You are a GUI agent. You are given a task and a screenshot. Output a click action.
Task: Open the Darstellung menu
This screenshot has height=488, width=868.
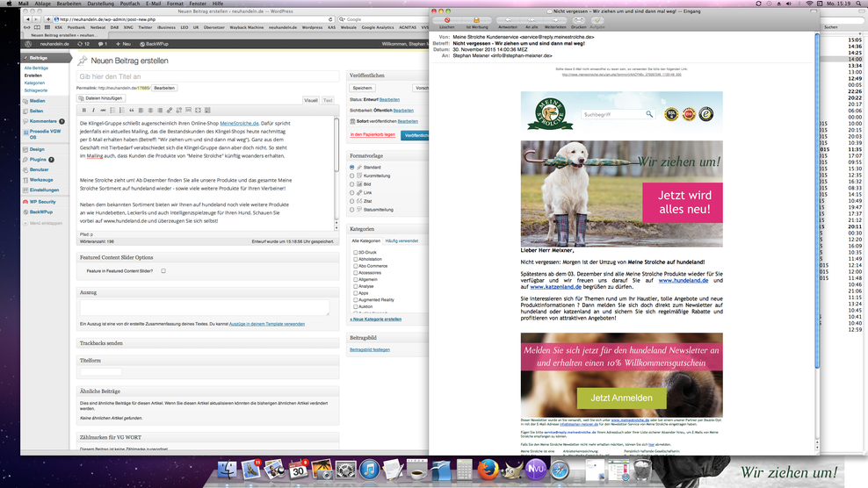[x=100, y=4]
